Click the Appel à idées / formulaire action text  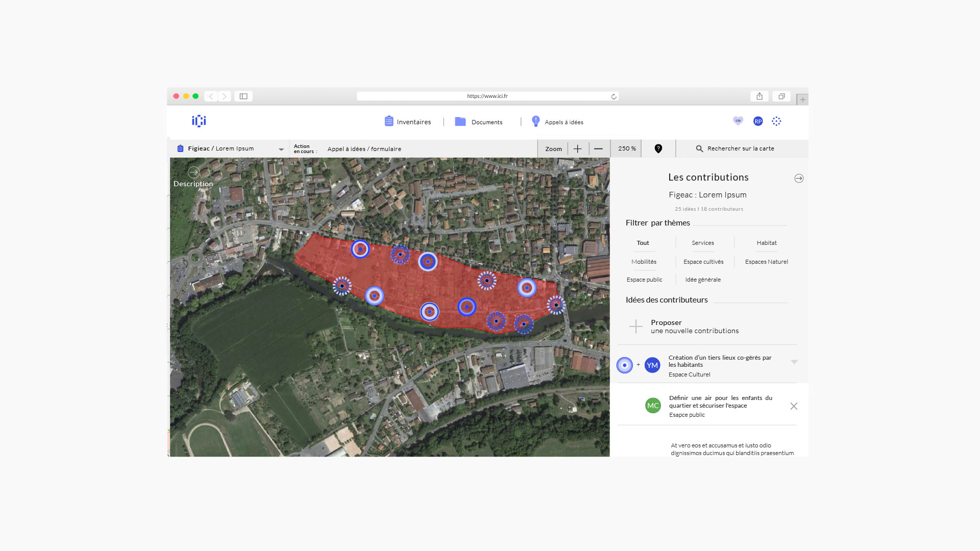364,149
